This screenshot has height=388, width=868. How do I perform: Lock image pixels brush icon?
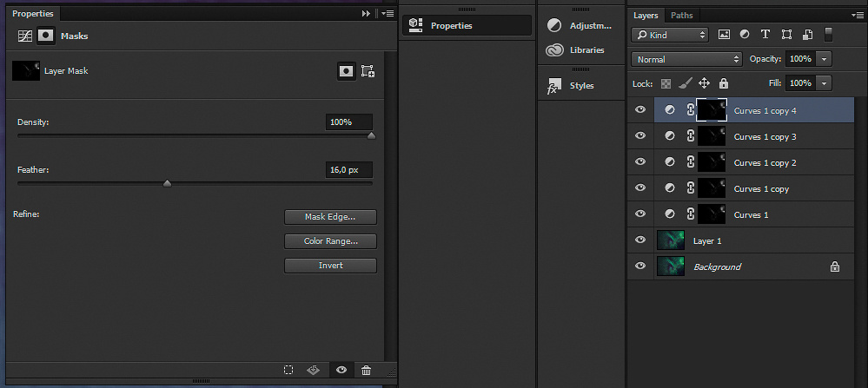pyautogui.click(x=685, y=83)
